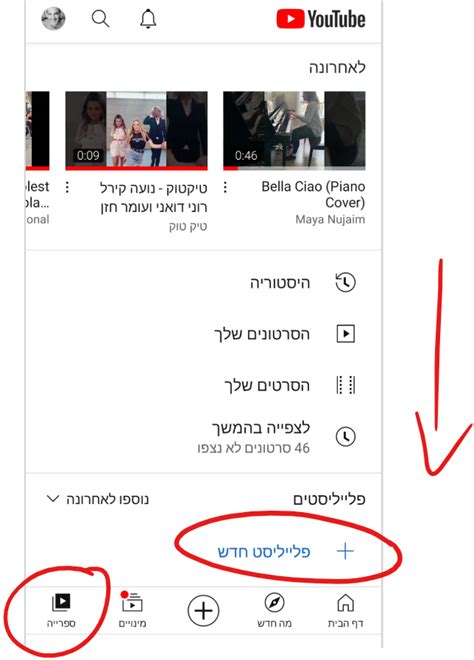
Task: Open options menu for Bella Ciao video
Action: click(x=225, y=187)
